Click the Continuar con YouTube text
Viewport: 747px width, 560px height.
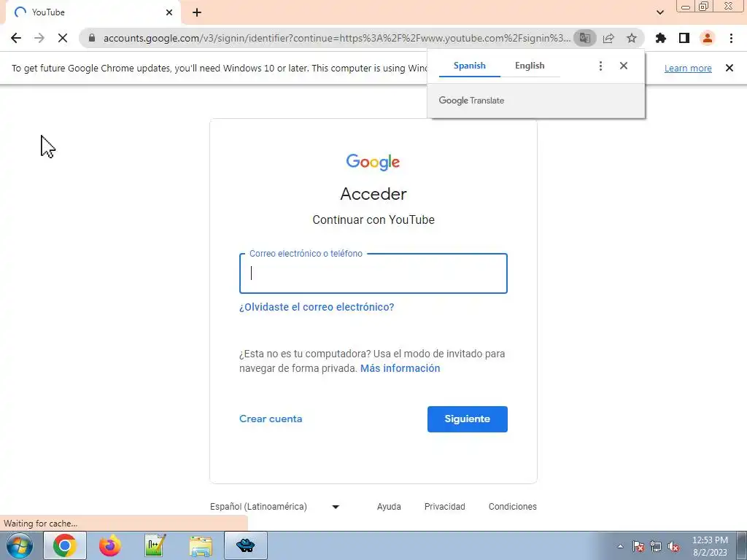click(x=373, y=220)
